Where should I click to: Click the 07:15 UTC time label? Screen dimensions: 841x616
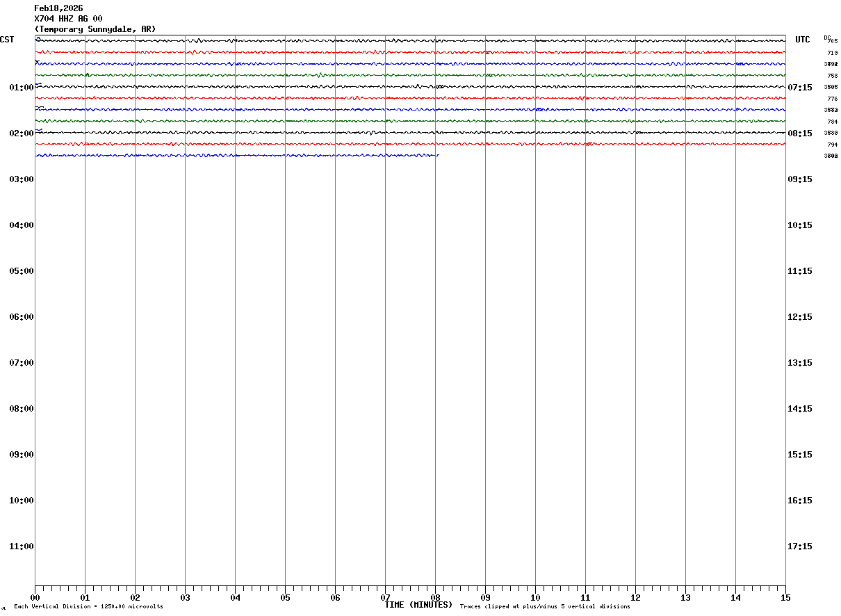800,88
